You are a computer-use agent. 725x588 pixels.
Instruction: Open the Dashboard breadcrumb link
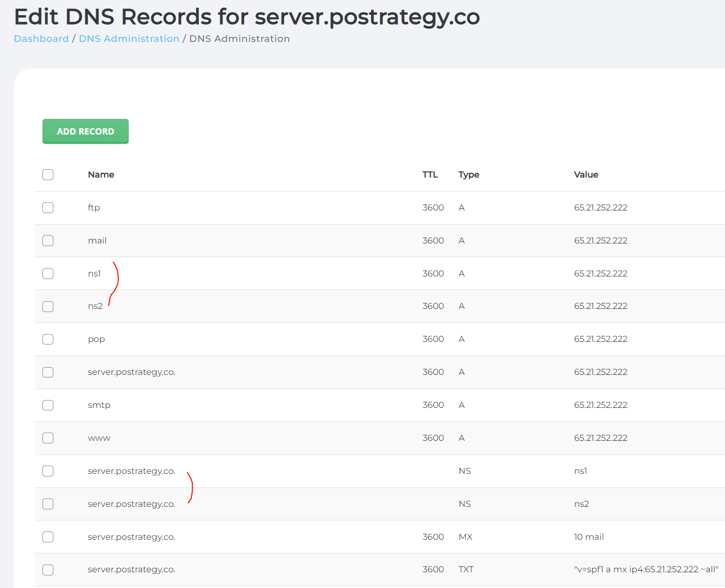[41, 39]
